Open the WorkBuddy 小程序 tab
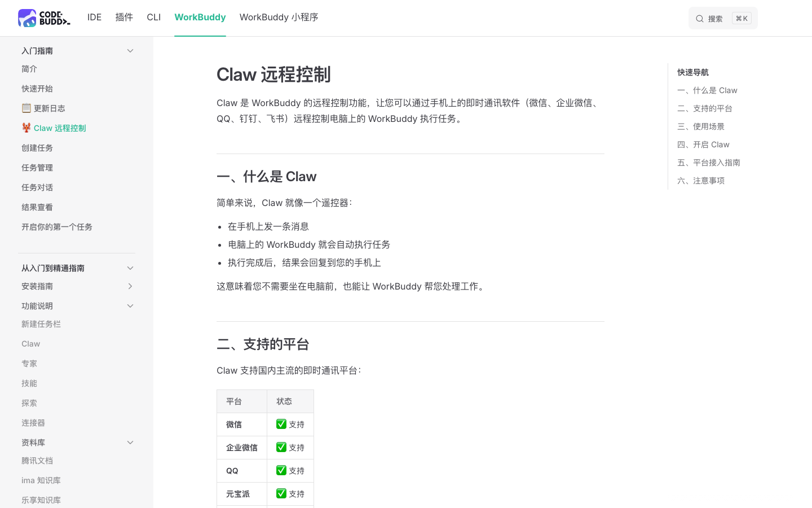The width and height of the screenshot is (812, 508). (x=279, y=17)
